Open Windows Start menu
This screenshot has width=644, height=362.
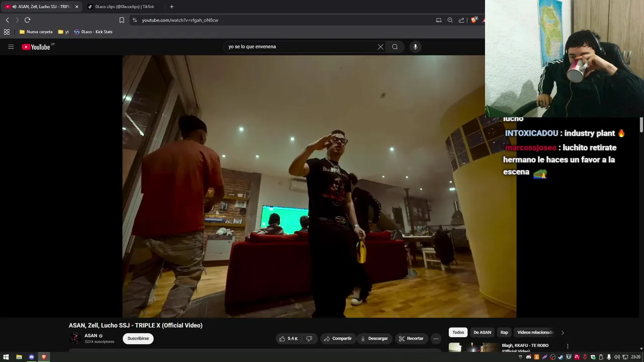[7, 357]
